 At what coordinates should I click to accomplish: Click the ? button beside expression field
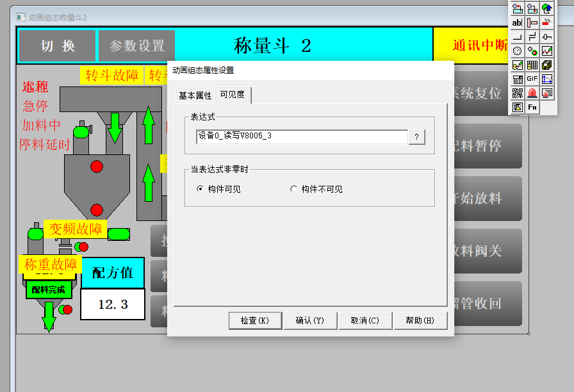416,137
